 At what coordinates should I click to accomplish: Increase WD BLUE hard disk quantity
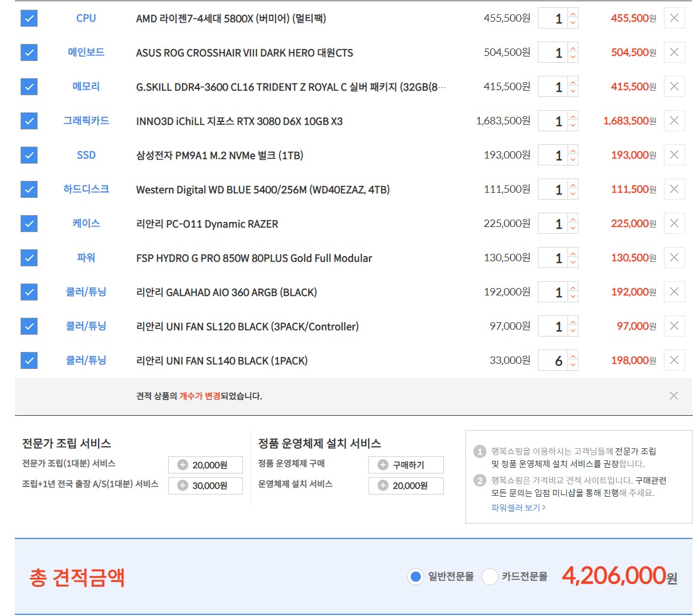coord(573,184)
